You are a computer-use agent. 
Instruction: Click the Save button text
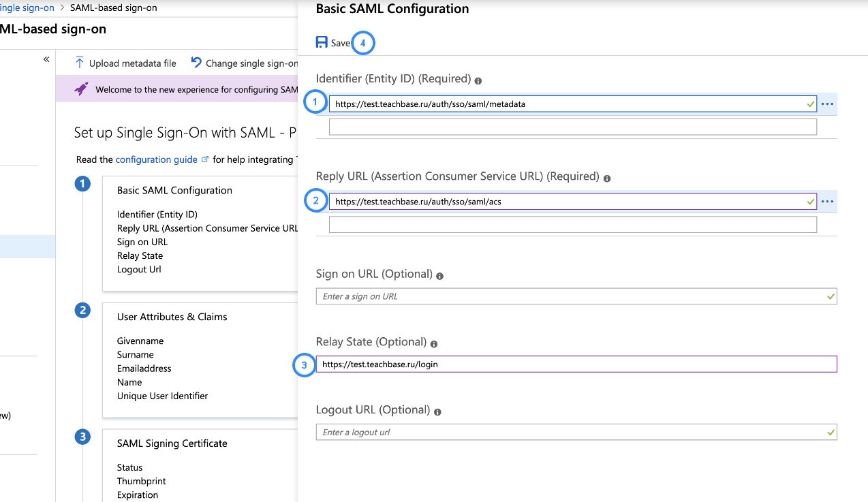(341, 43)
